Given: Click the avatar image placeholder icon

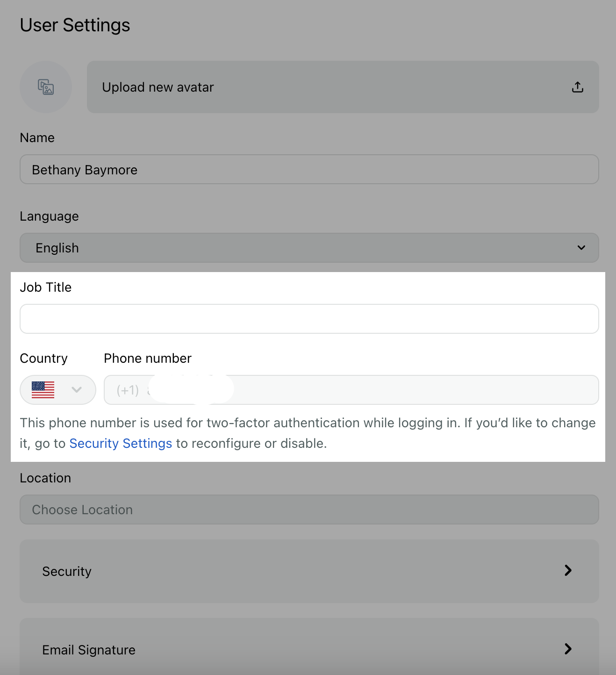Looking at the screenshot, I should (x=46, y=87).
